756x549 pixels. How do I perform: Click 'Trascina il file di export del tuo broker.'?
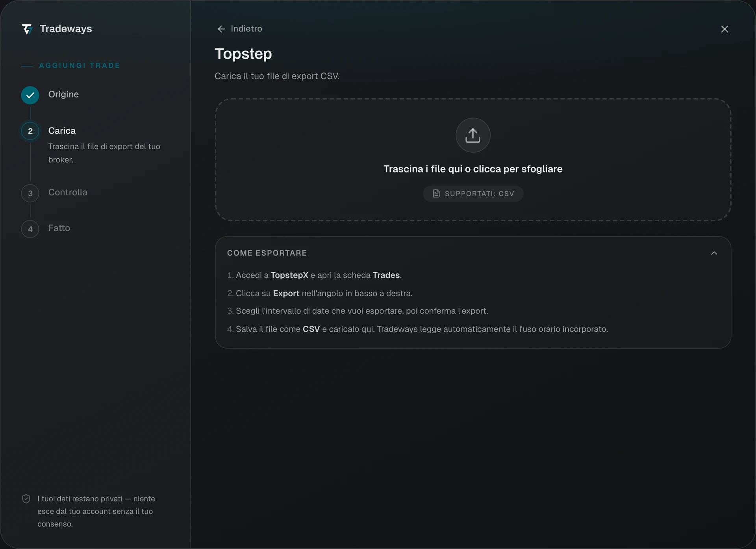point(104,153)
